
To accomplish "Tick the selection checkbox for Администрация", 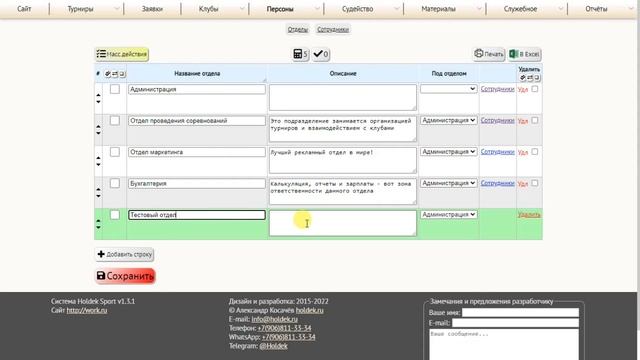I will coord(115,89).
